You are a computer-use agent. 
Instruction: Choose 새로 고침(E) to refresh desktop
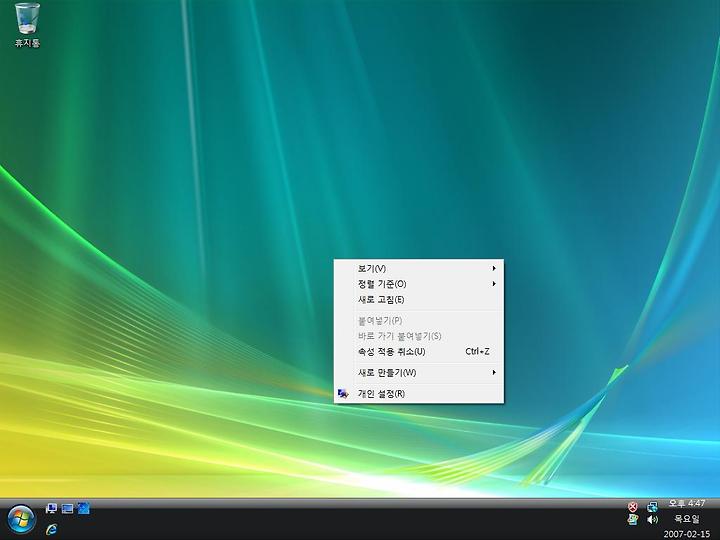click(418, 299)
